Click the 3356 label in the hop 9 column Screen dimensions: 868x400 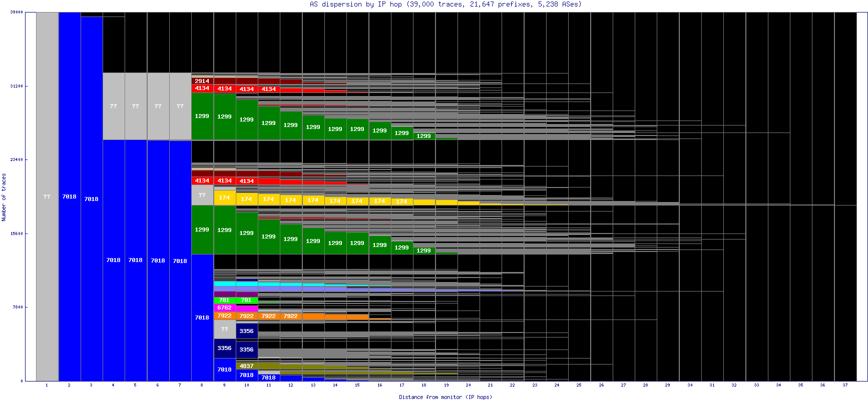point(224,348)
